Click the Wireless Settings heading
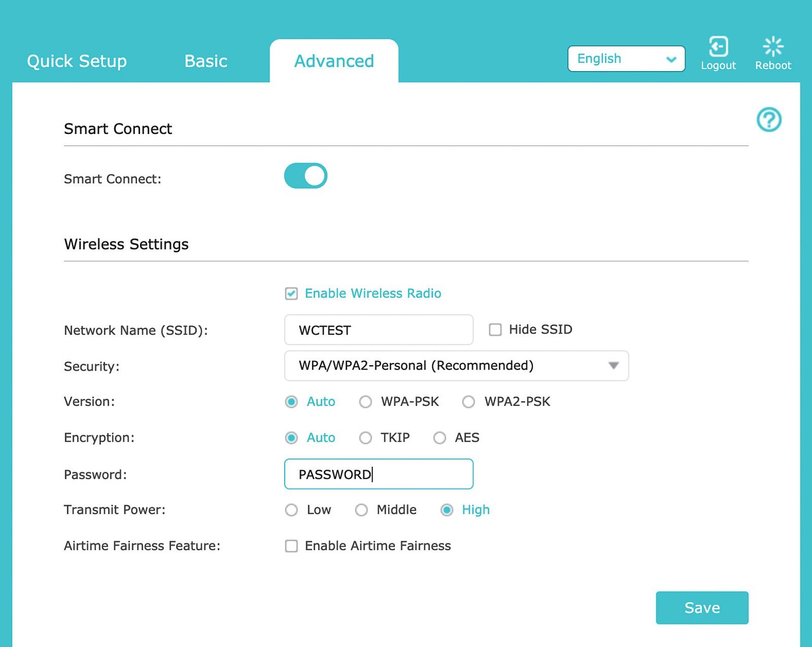812x647 pixels. 126,244
